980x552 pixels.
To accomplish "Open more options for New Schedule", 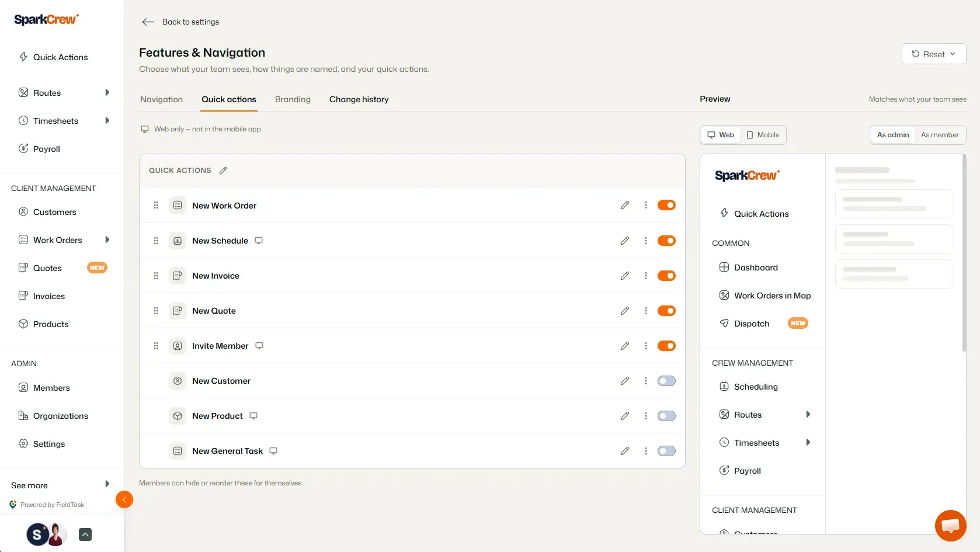I will [x=646, y=241].
